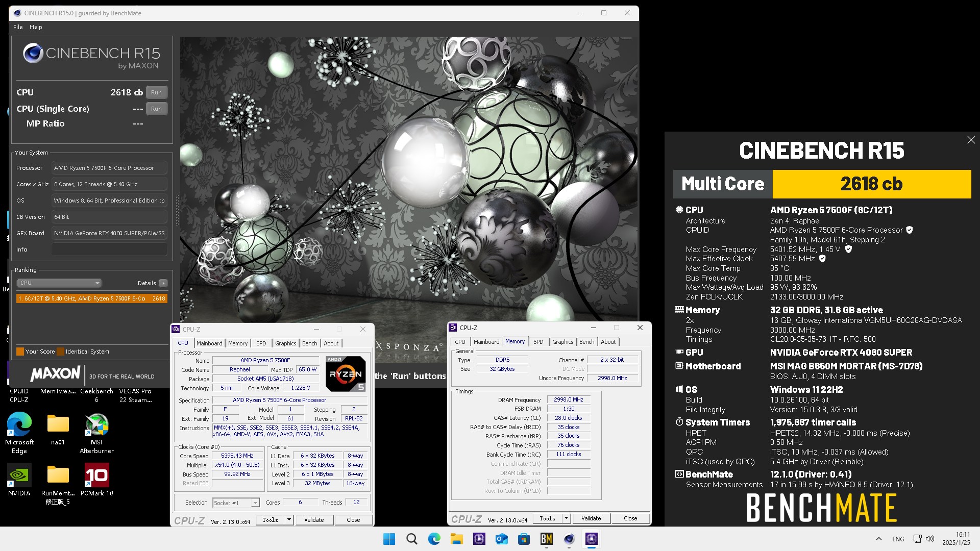Screen dimensions: 980x551
Task: Open the na01 folder on desktop
Action: click(x=58, y=429)
